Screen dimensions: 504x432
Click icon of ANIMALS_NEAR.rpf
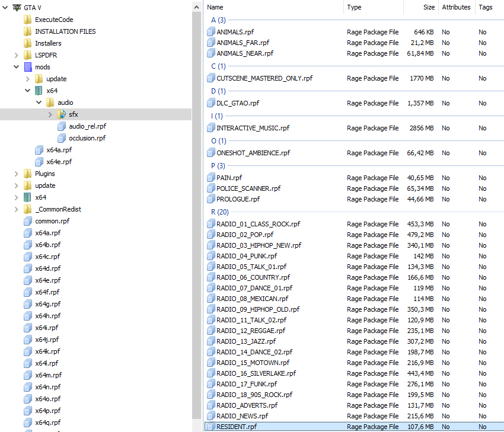211,53
